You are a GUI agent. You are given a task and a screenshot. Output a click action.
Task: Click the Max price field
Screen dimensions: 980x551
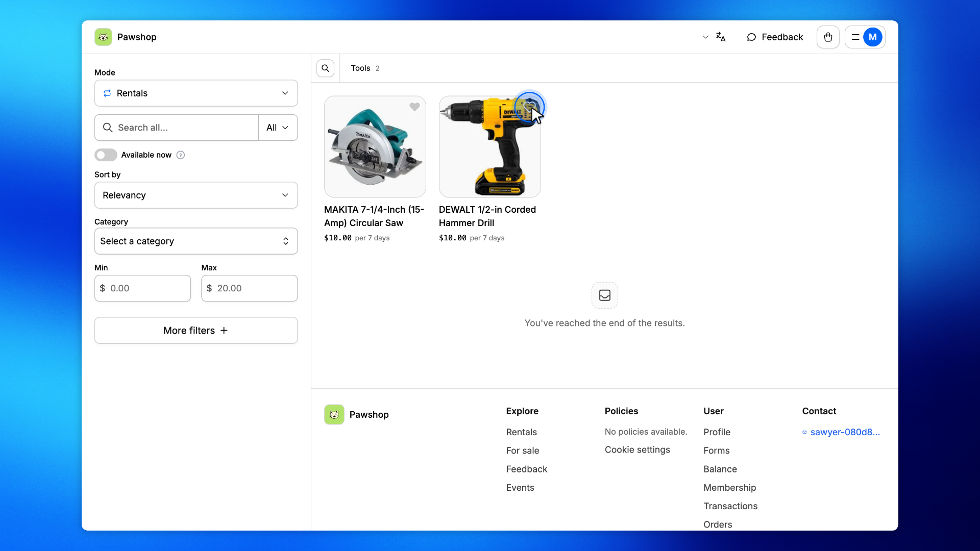[x=250, y=288]
